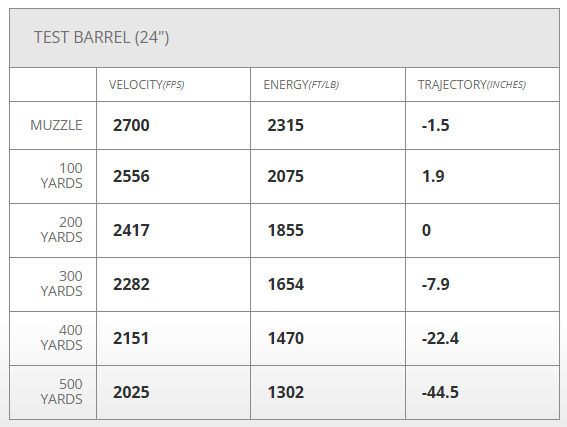Screen dimensions: 567x427
Task: Select the VELOCITY (FPS) column header
Action: [x=146, y=85]
